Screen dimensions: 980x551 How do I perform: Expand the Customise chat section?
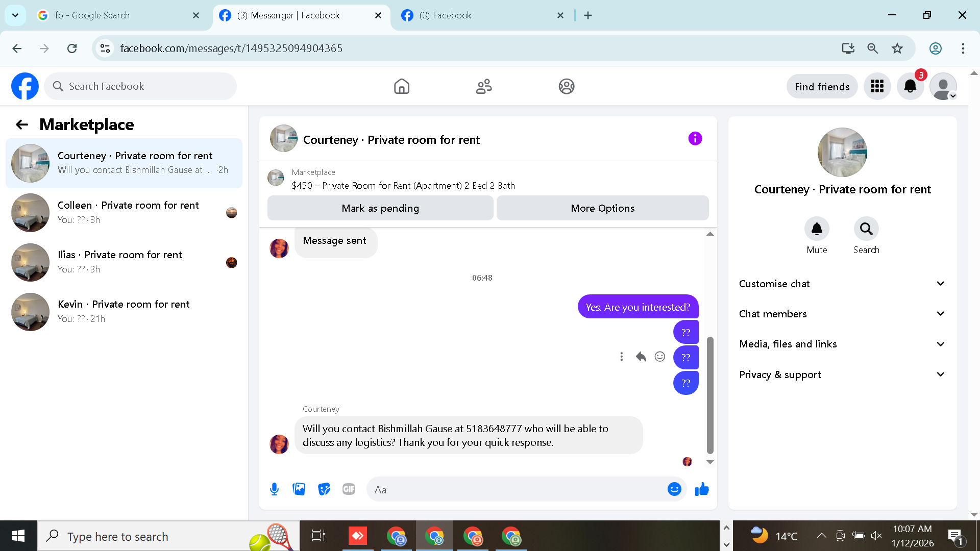coord(842,284)
